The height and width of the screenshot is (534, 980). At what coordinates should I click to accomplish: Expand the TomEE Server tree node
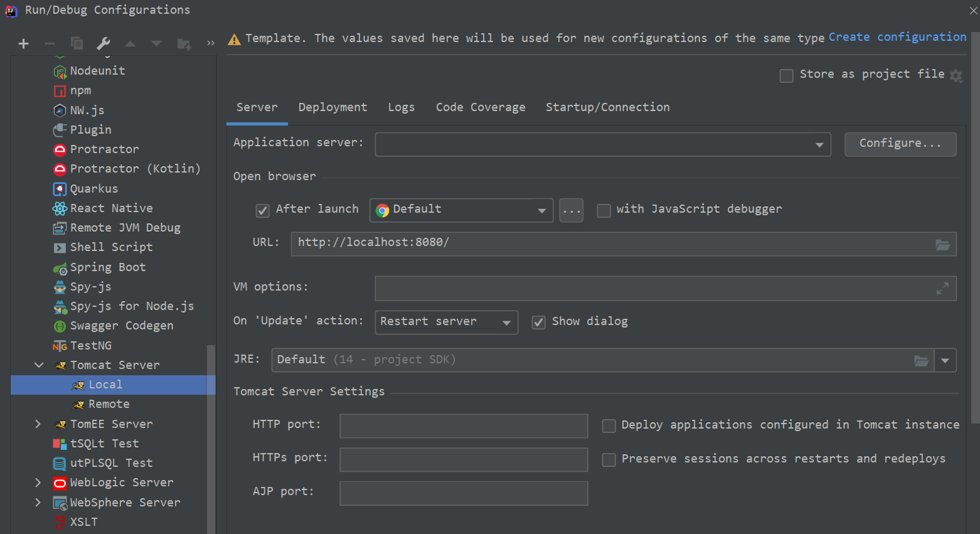point(38,424)
